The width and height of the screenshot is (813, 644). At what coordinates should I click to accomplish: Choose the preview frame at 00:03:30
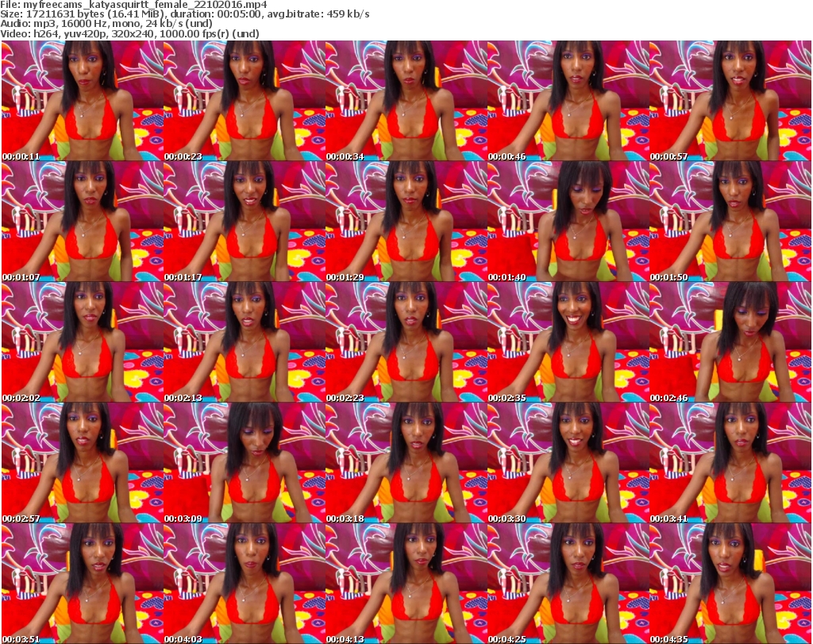point(568,463)
